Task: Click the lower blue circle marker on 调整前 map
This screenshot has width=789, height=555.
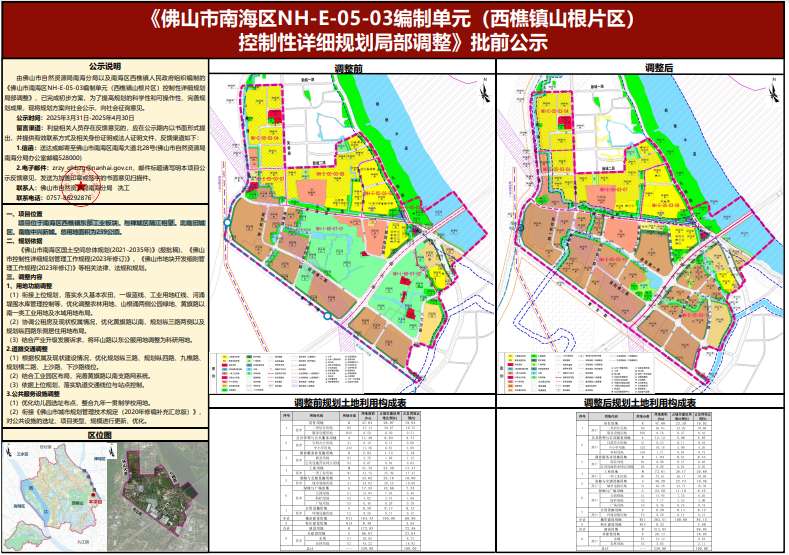Action: [x=328, y=316]
